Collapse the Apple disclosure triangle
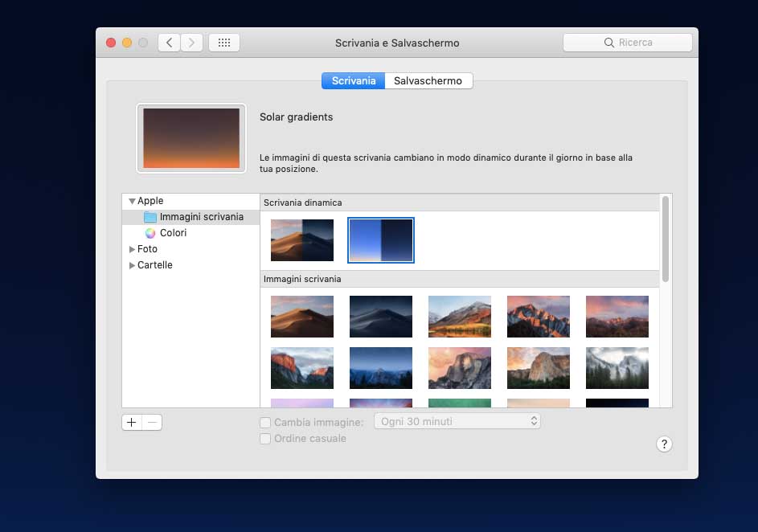Screen dimensions: 758x532 [132, 201]
